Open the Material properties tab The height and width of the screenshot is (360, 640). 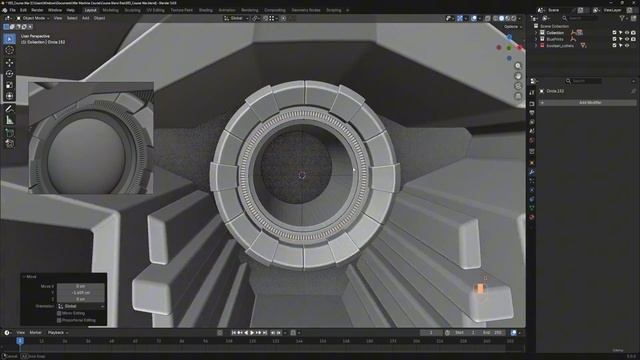(x=532, y=217)
